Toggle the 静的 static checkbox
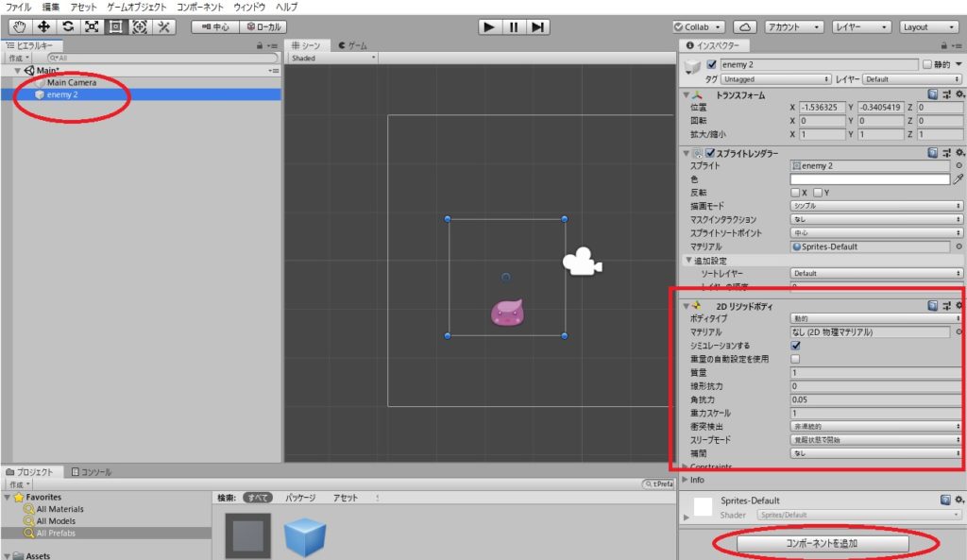This screenshot has width=967, height=560. pos(925,64)
